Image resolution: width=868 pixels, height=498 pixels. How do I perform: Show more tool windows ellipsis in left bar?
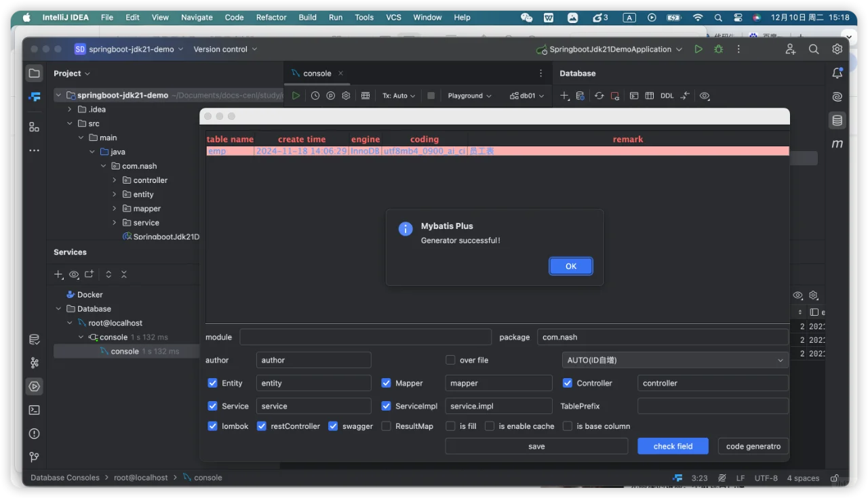tap(35, 150)
